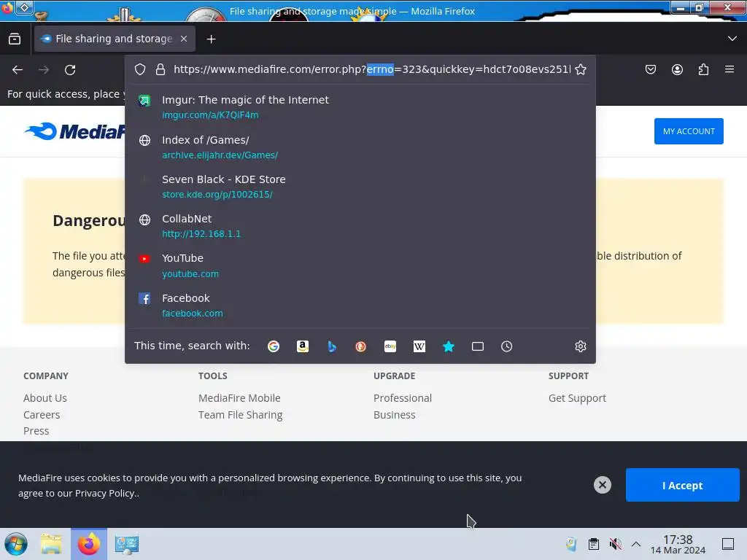Open the Get Support link
747x560 pixels.
(x=577, y=398)
